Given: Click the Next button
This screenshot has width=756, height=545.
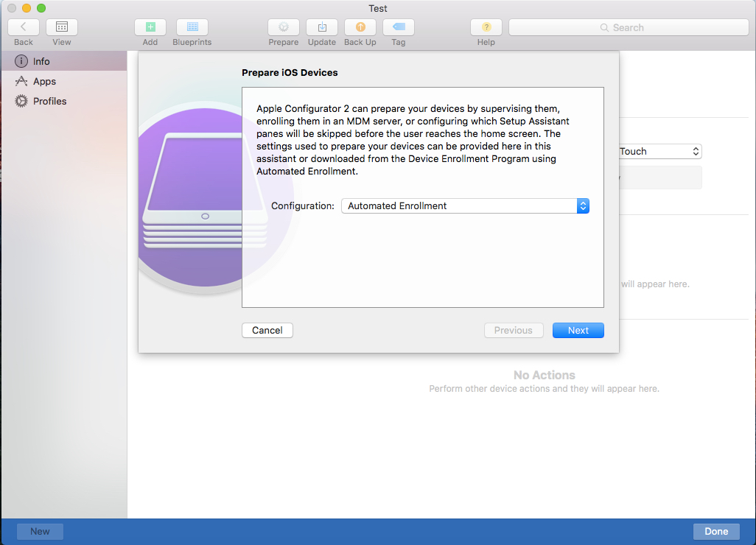Looking at the screenshot, I should tap(578, 331).
